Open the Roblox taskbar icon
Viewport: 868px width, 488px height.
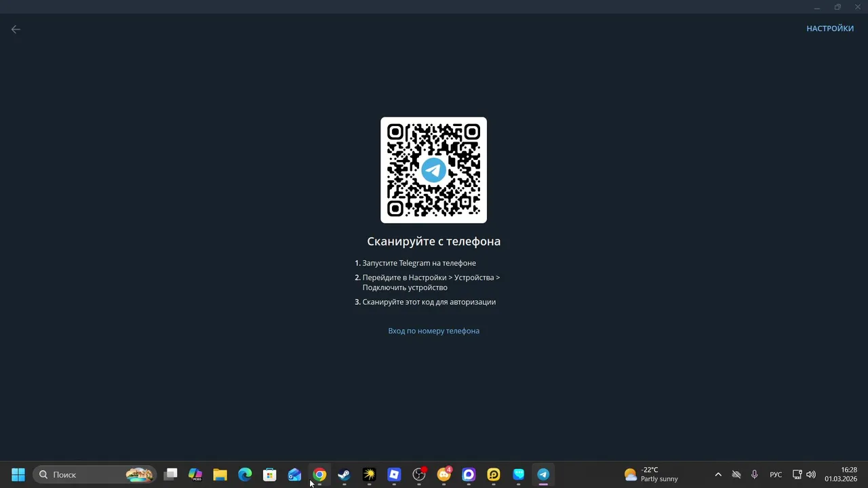tap(394, 474)
